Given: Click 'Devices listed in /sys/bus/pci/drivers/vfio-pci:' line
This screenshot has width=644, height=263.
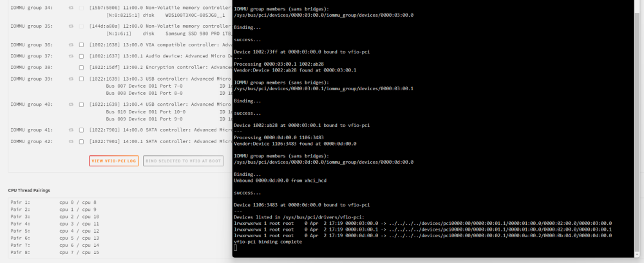Looking at the screenshot, I should [x=299, y=217].
